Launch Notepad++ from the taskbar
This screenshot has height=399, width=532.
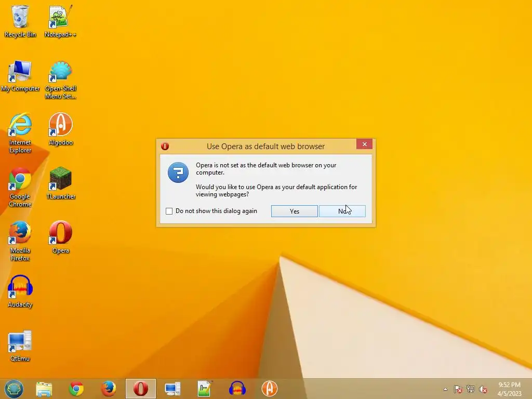[205, 389]
